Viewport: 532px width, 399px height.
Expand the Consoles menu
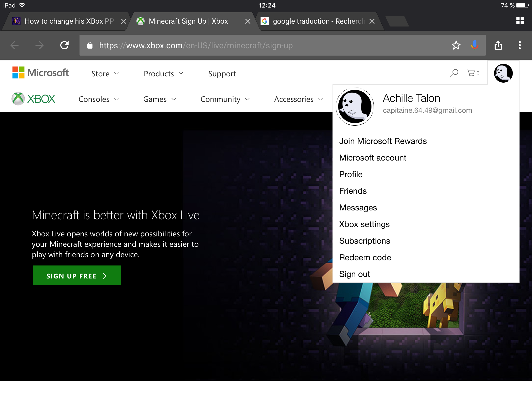pos(99,99)
